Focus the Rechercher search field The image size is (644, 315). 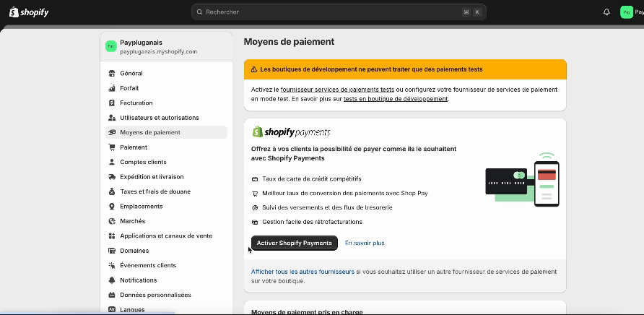pyautogui.click(x=339, y=12)
